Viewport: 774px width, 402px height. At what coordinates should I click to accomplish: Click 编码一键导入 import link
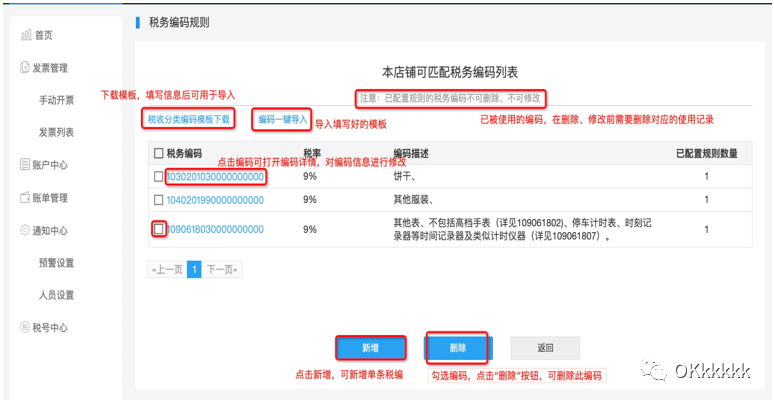(x=282, y=119)
